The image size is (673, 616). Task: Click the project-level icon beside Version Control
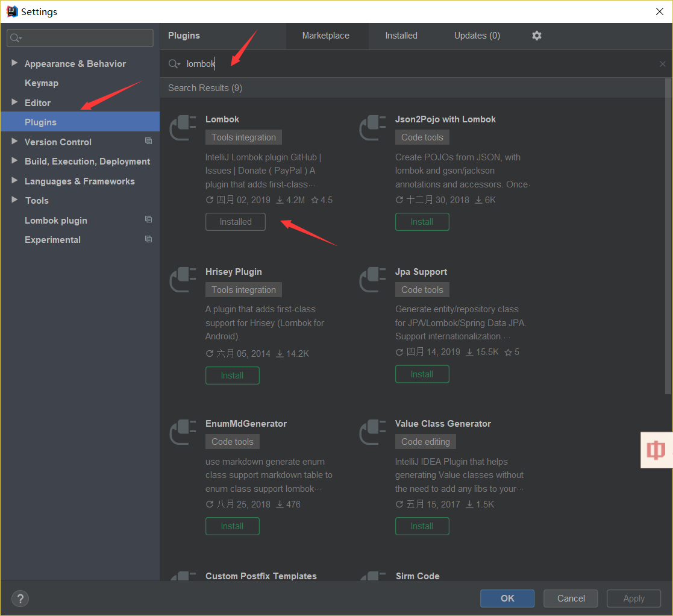tap(148, 141)
